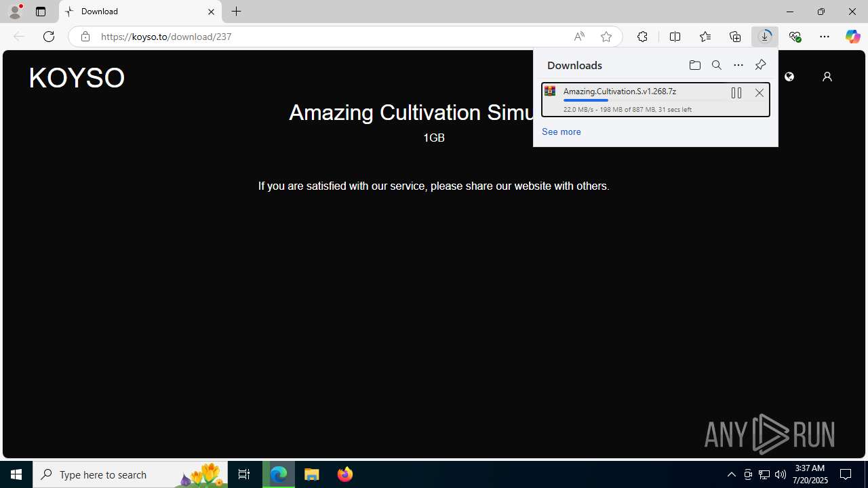
Task: Open the notification center icon
Action: [x=846, y=474]
